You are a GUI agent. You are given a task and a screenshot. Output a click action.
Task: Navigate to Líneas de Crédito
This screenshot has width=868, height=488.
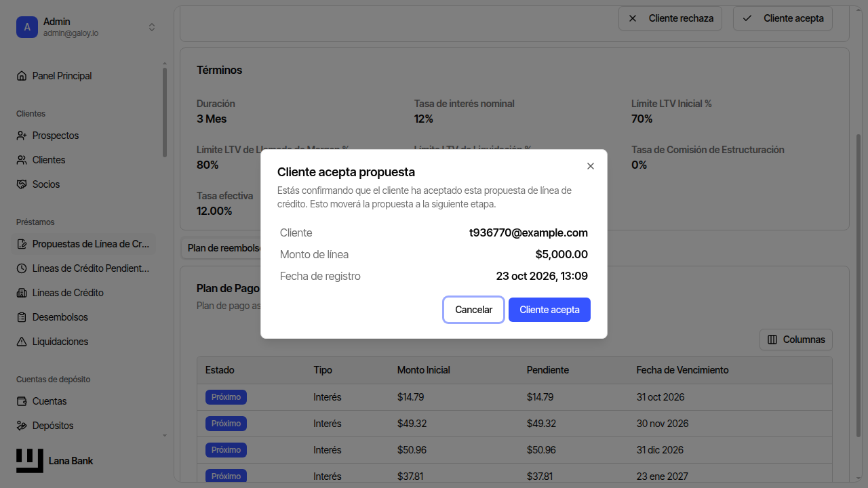click(84, 293)
